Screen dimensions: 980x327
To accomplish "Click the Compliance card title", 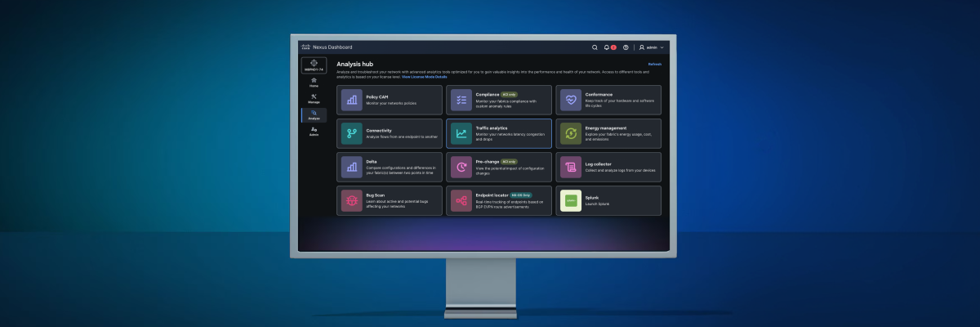I will point(488,94).
